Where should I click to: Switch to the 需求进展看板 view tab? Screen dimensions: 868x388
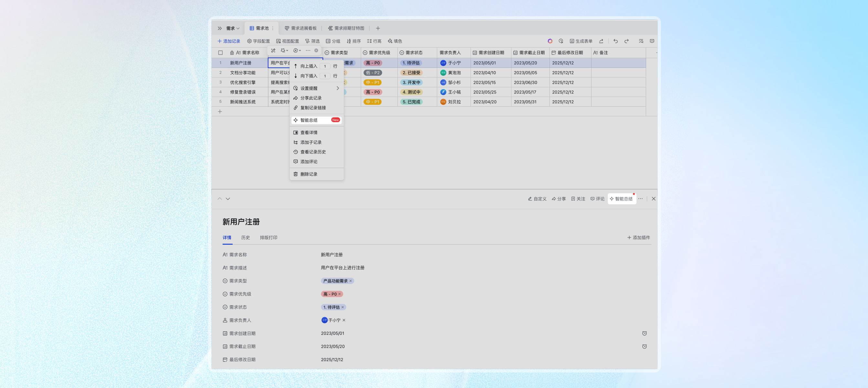click(x=301, y=28)
